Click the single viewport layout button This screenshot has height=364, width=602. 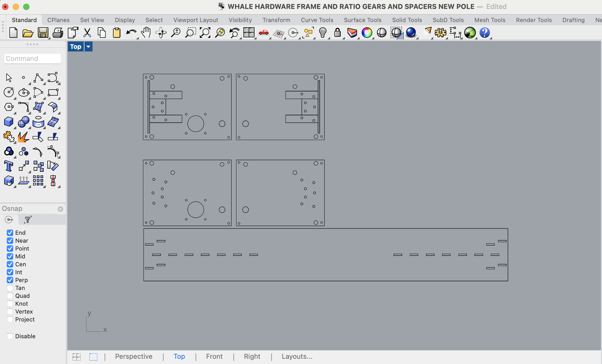tap(93, 357)
